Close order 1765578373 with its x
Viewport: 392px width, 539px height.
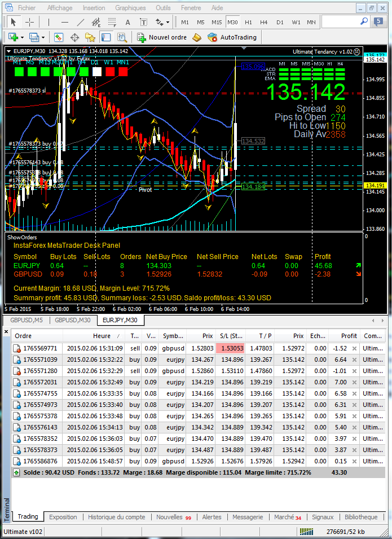(x=354, y=450)
